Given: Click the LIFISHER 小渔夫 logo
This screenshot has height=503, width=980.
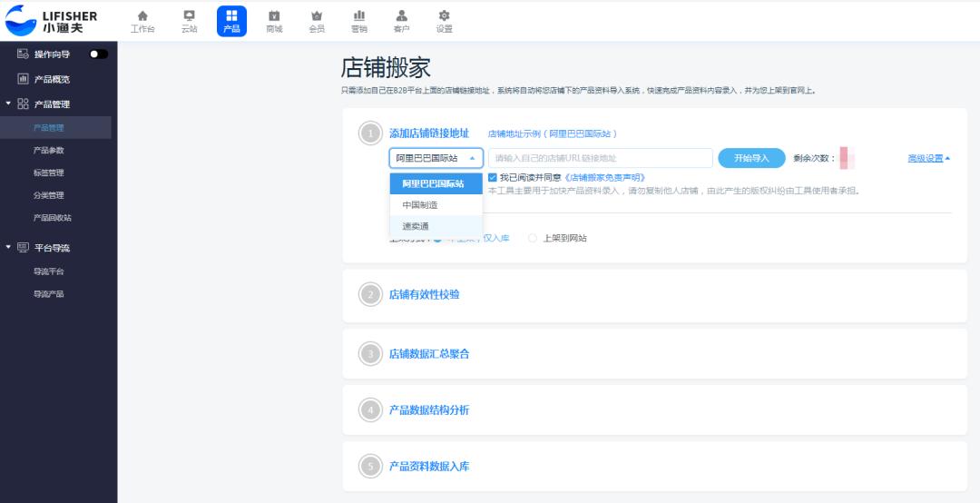Looking at the screenshot, I should [x=51, y=21].
